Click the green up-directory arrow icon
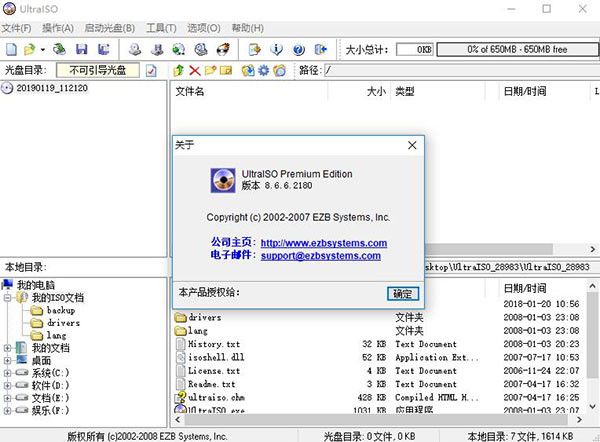 click(x=178, y=70)
